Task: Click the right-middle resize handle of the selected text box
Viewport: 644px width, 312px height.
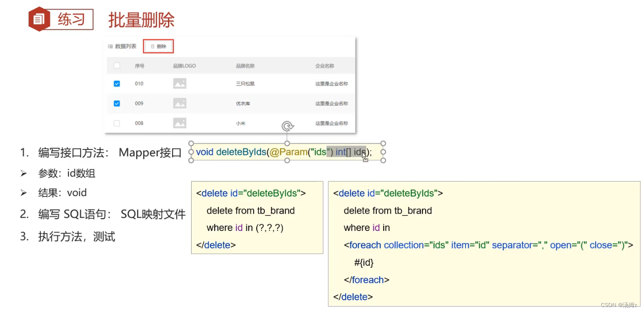Action: click(383, 152)
